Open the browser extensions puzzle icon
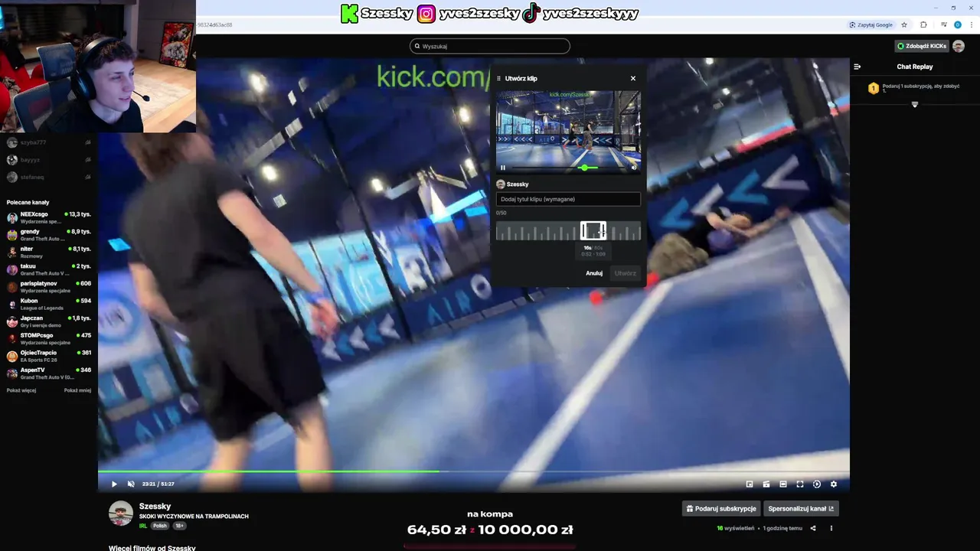The width and height of the screenshot is (980, 551). pyautogui.click(x=923, y=24)
